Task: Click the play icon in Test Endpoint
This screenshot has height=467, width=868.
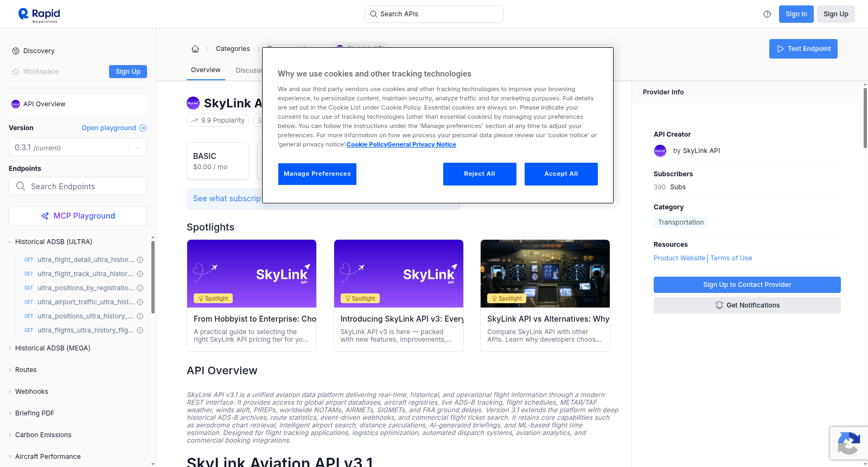Action: 781,49
